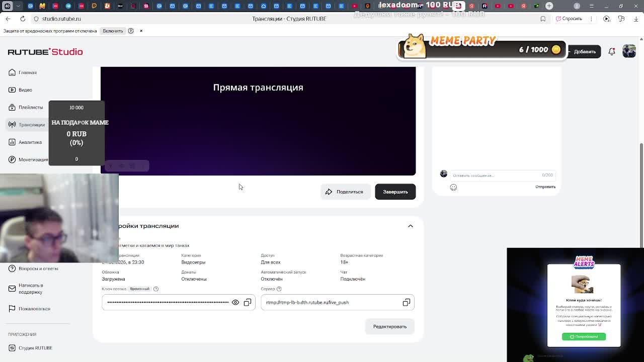Screen dimensions: 644x362
Task: Click the Видео play icon
Action: pos(12,90)
